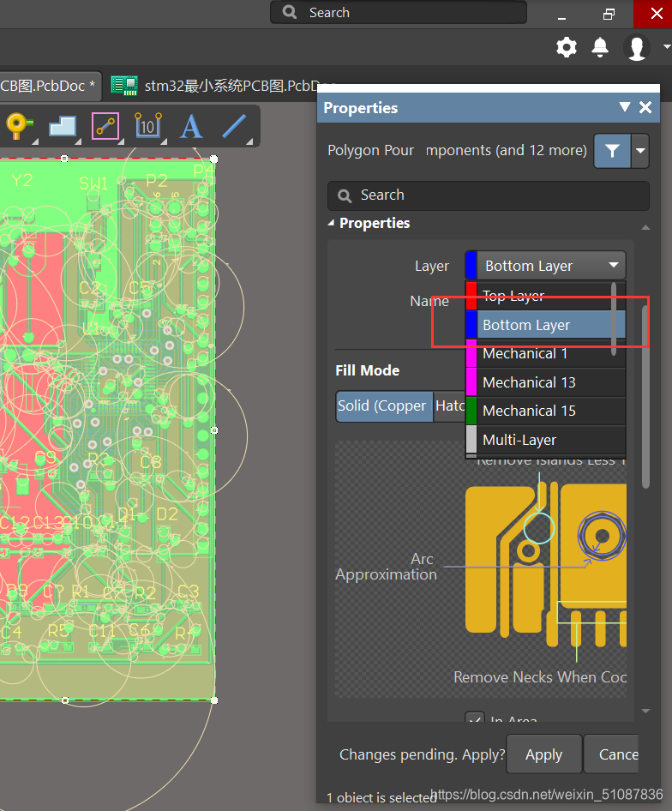672x811 pixels.
Task: Select the place line tool
Action: 234,126
